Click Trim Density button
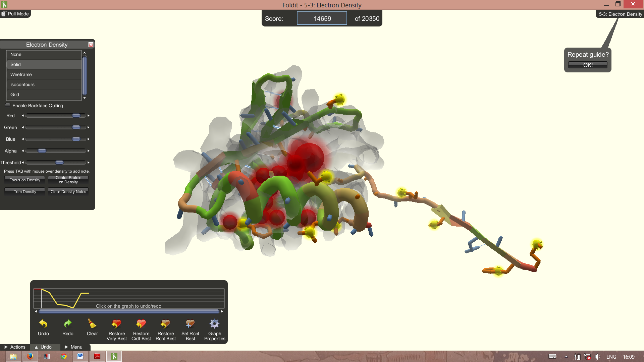 click(x=24, y=192)
